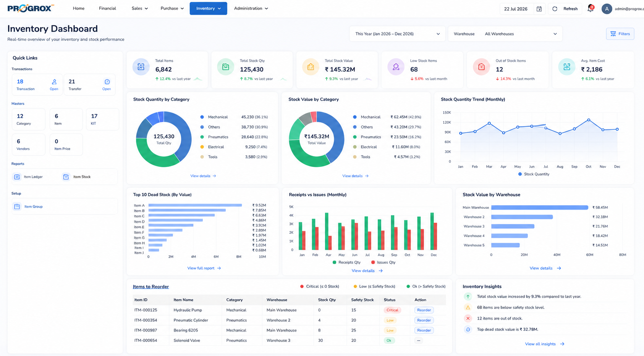Open the Financial menu
This screenshot has width=644, height=356.
tap(107, 8)
